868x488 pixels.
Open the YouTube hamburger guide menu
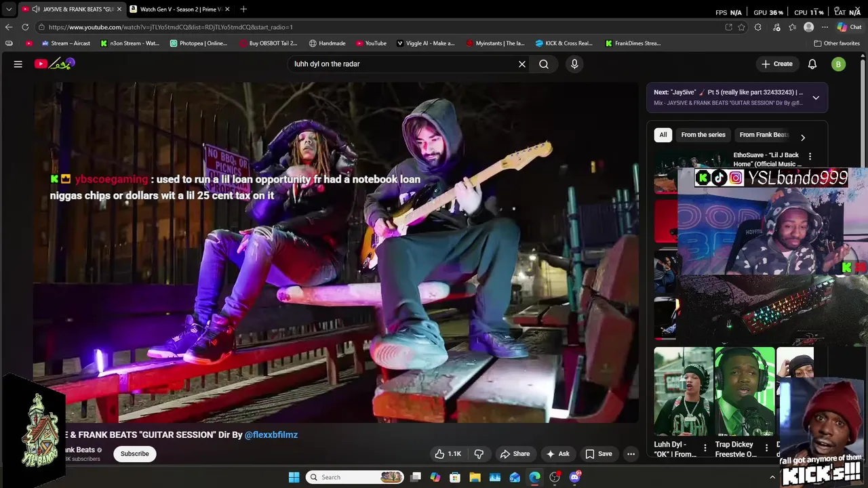[x=18, y=64]
